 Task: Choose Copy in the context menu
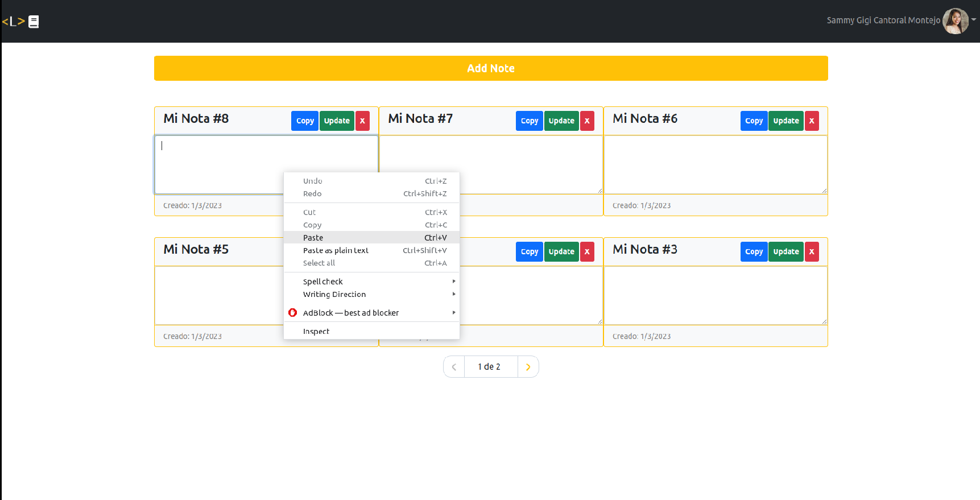click(371, 225)
